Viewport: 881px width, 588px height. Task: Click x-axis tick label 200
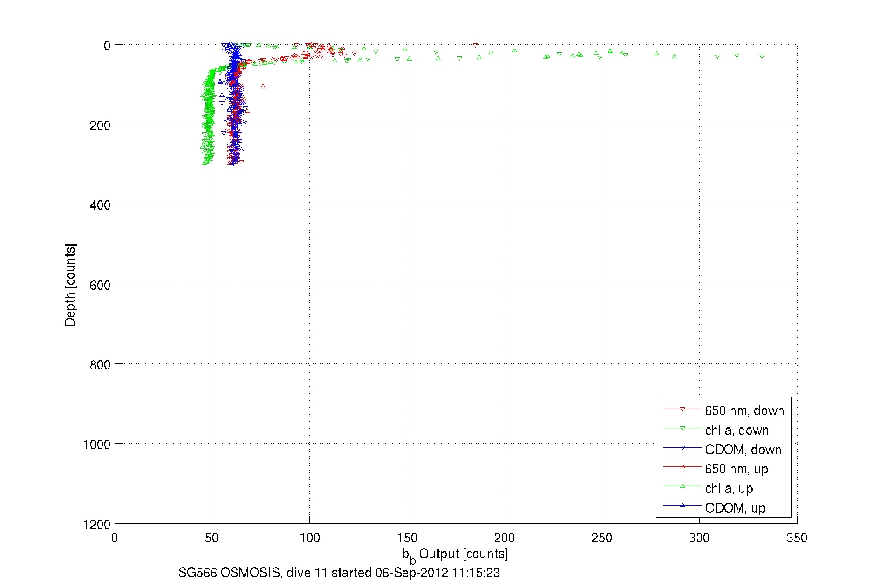[505, 538]
